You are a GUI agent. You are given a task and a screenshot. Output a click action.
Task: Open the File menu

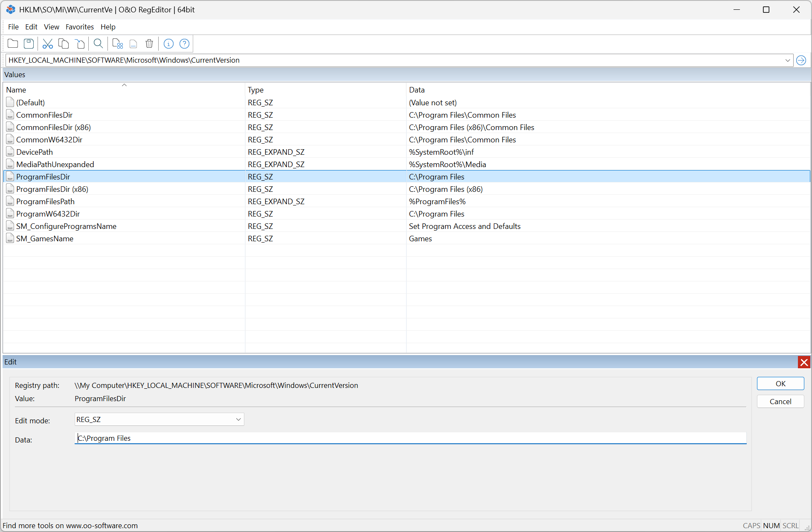tap(13, 27)
